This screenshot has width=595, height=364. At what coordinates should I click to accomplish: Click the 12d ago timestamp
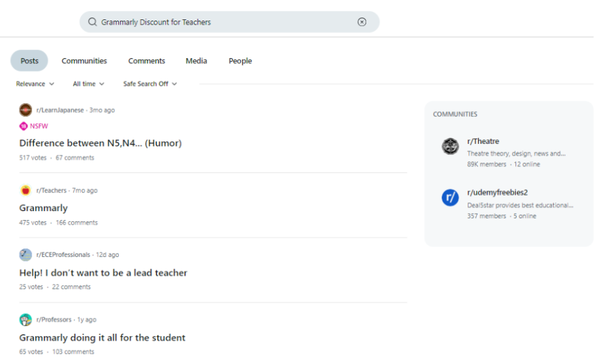point(107,255)
